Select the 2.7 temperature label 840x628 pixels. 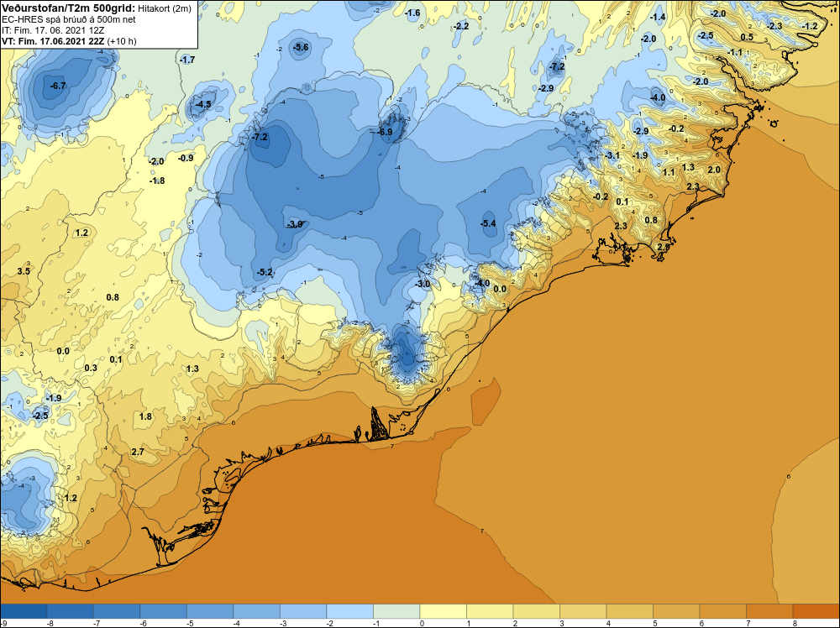(x=138, y=452)
